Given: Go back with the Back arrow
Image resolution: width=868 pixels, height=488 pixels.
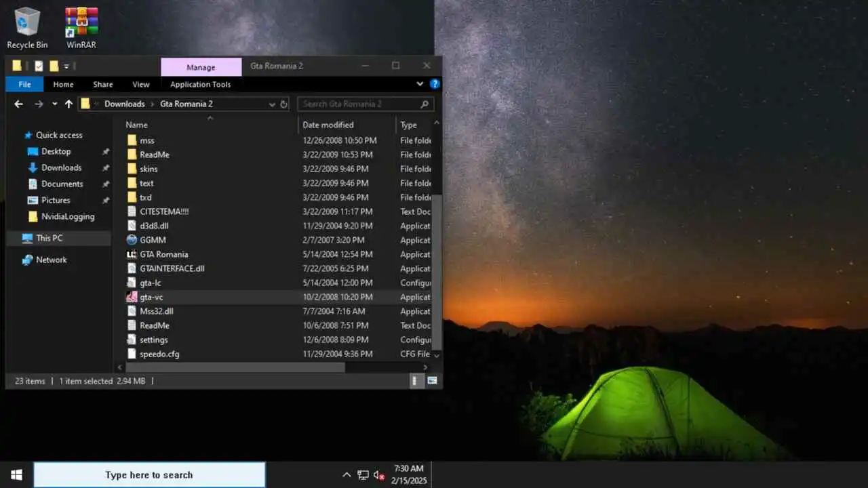Looking at the screenshot, I should (x=19, y=104).
